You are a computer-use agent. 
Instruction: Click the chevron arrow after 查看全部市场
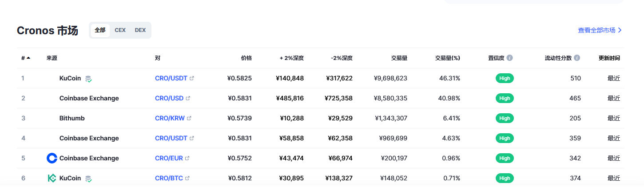(x=620, y=30)
